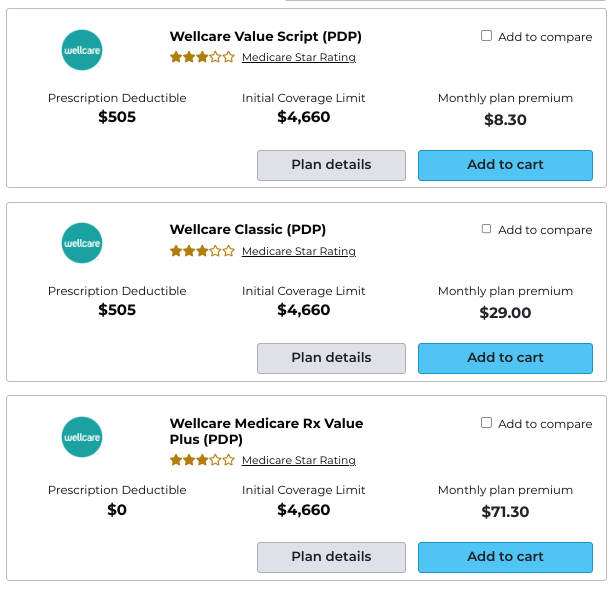Open Medicare Star Rating link for Value Script
616x590 pixels.
click(299, 57)
